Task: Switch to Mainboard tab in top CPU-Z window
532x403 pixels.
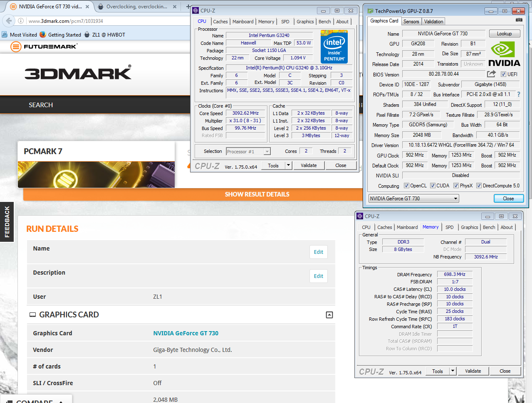Action: point(243,22)
